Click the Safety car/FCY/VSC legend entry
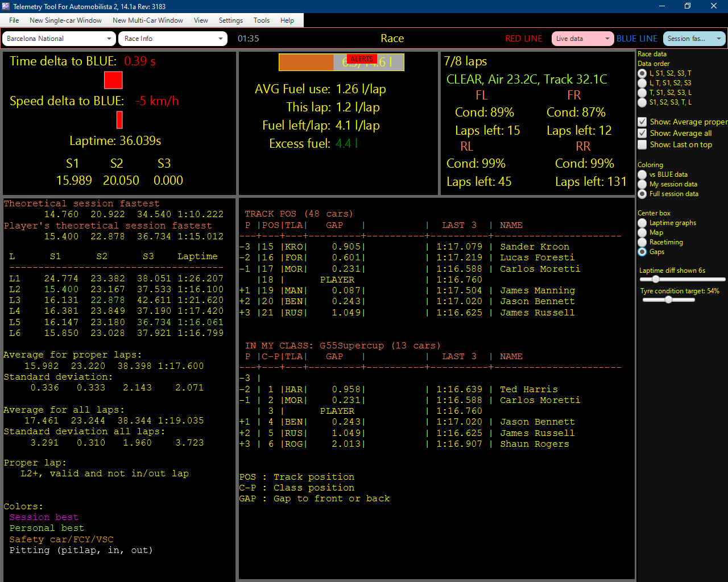The height and width of the screenshot is (582, 728). [61, 539]
